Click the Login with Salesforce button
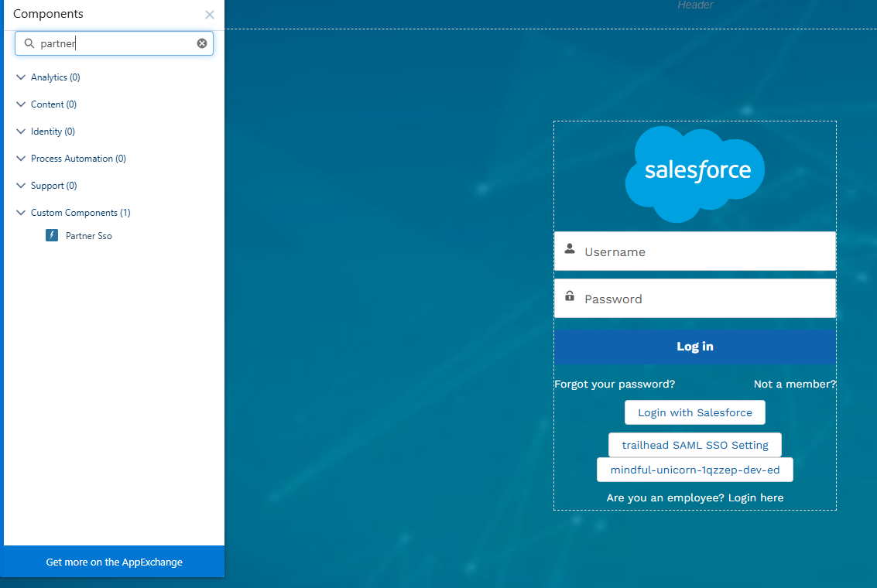The image size is (877, 588). (694, 412)
